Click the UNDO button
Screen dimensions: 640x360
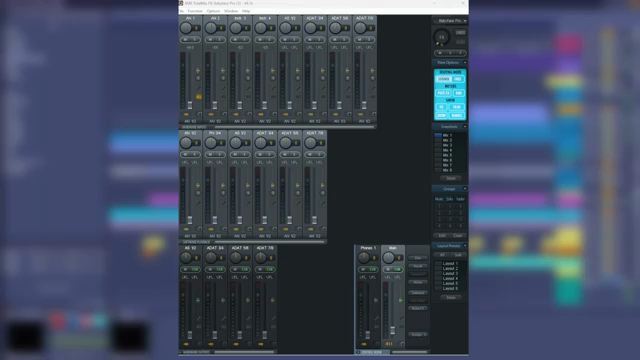pos(460,33)
